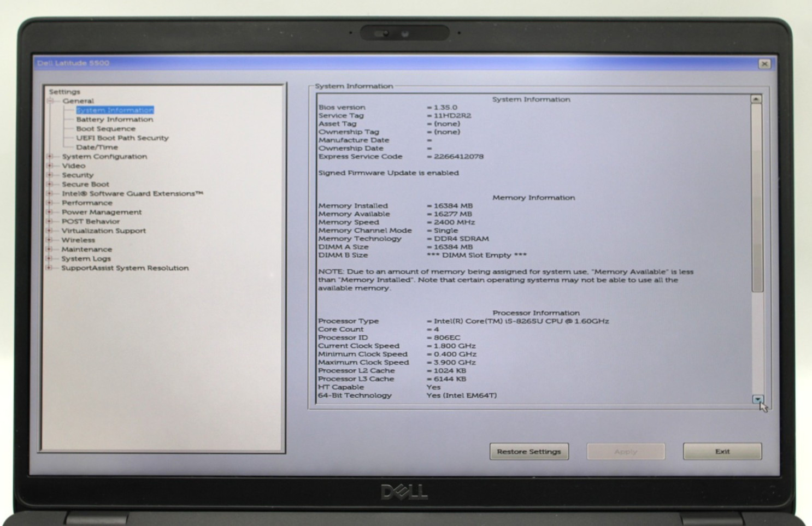This screenshot has width=812, height=526.
Task: Select Maintenance category label
Action: [87, 250]
